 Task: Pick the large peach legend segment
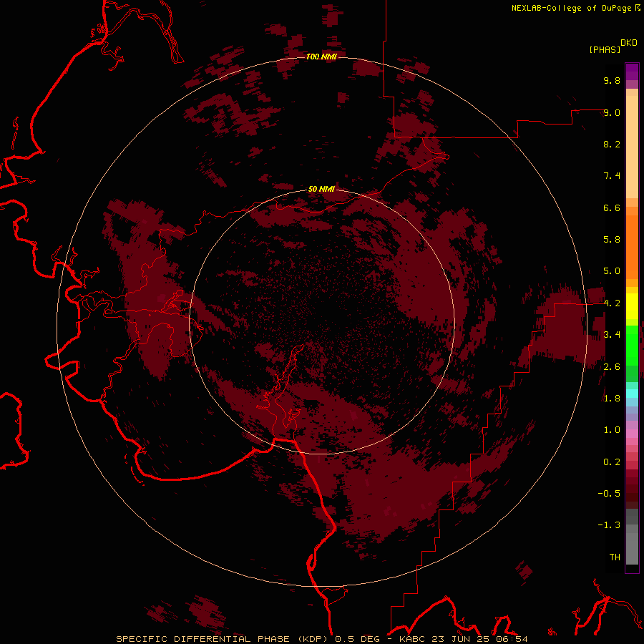pyautogui.click(x=632, y=147)
